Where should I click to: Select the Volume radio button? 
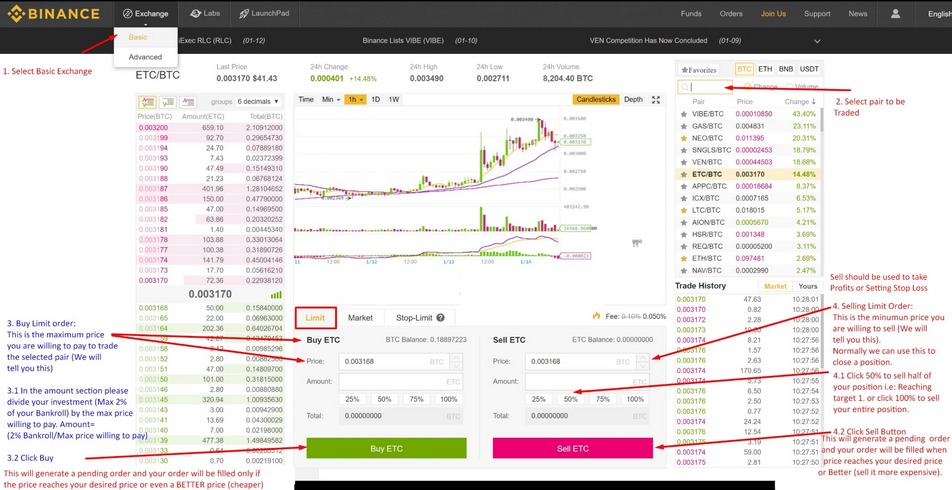pos(789,87)
